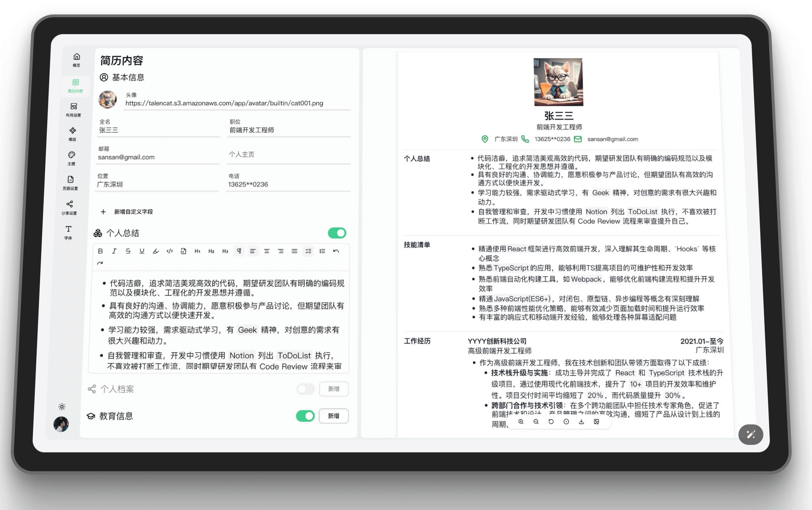This screenshot has height=510, width=812.
Task: Switch to the 模版 sidebar tab
Action: [x=72, y=134]
